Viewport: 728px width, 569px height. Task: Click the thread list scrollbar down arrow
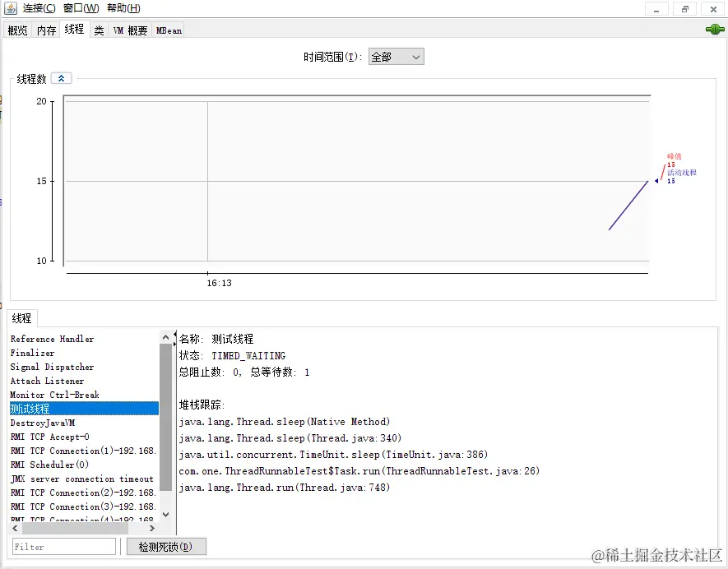(165, 513)
